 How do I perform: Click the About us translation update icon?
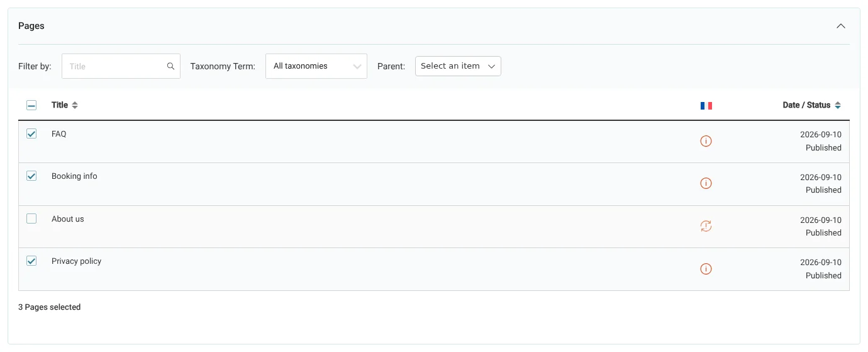[706, 226]
